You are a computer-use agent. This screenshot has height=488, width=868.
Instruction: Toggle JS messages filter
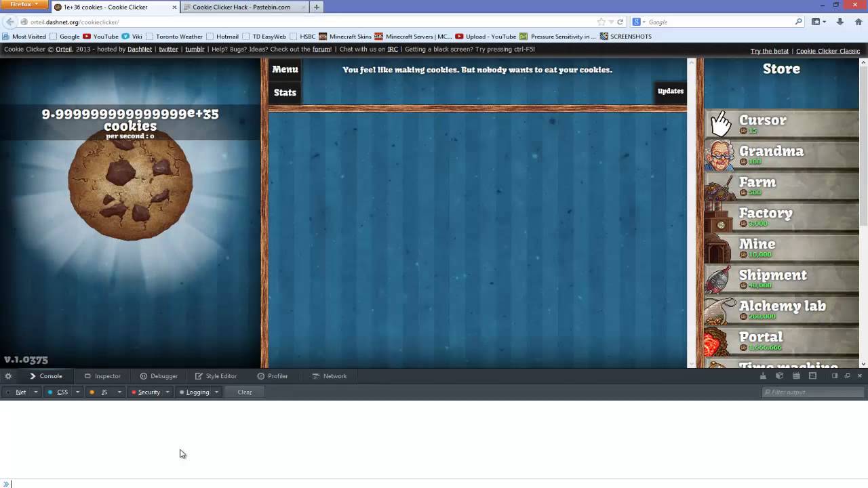(100, 392)
